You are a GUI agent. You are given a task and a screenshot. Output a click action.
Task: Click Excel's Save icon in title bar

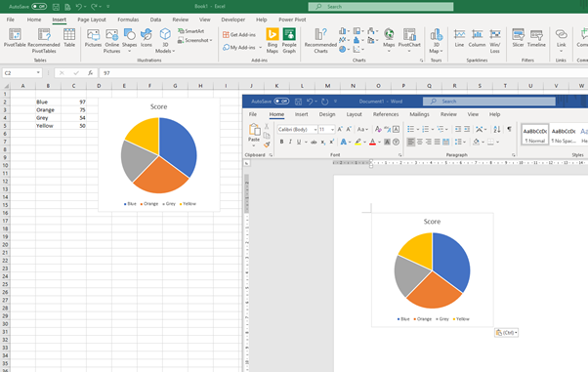pos(56,7)
